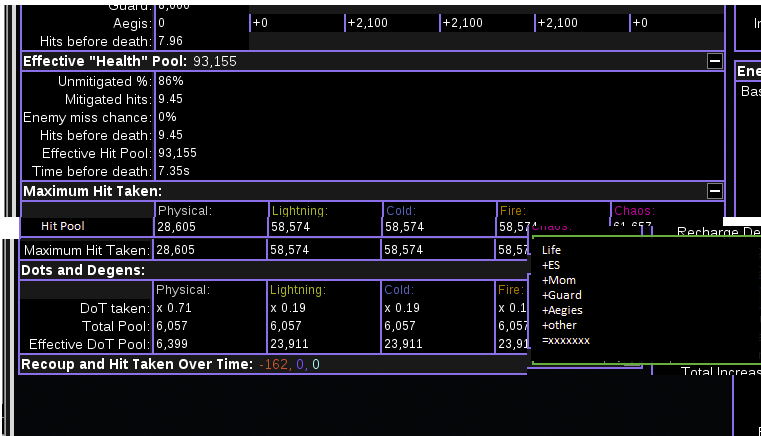Click the Effective "Health" Pool header title
This screenshot has width=761, height=436.
coord(105,61)
